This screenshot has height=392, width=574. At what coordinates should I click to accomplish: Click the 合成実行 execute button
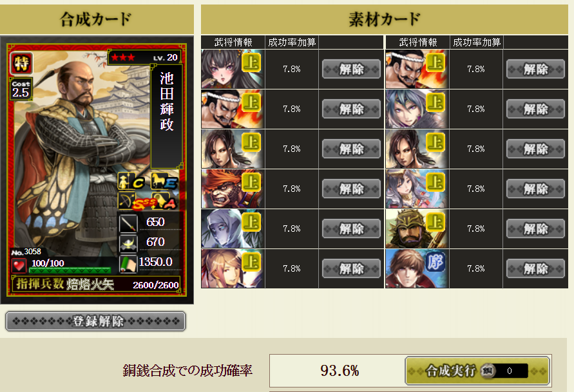pos(478,371)
